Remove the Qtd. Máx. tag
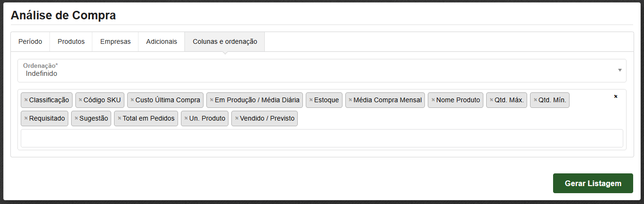Viewport: 644px width, 204px height. click(491, 100)
